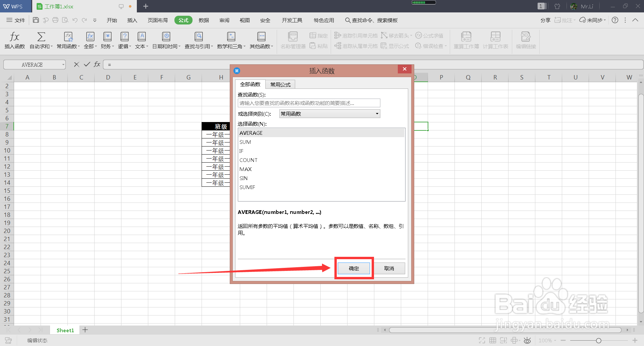Switch to the 审阅 ribbon tab

point(224,20)
